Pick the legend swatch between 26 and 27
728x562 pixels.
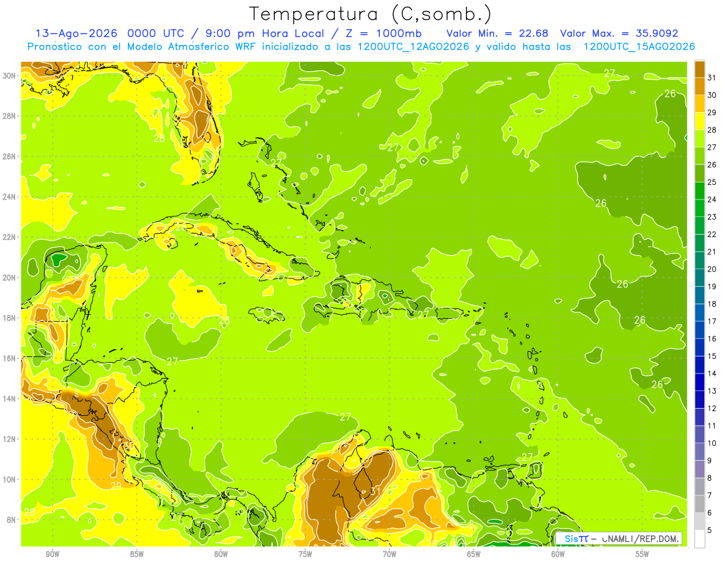tap(699, 156)
